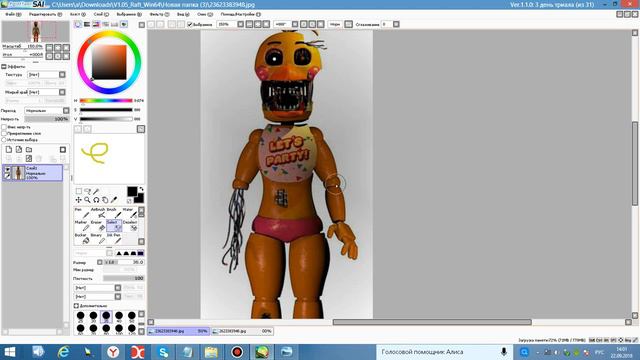This screenshot has width=640, height=360.
Task: Open the File menu
Action: point(13,14)
